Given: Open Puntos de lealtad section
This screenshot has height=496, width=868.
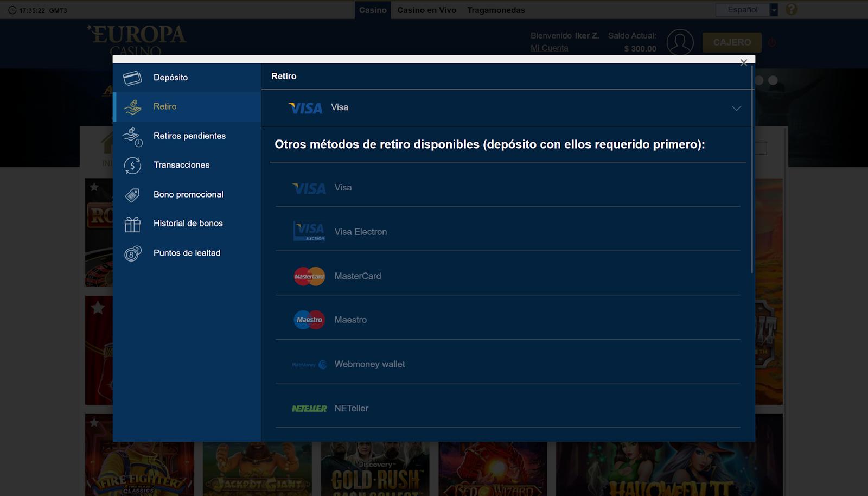Looking at the screenshot, I should coord(187,253).
